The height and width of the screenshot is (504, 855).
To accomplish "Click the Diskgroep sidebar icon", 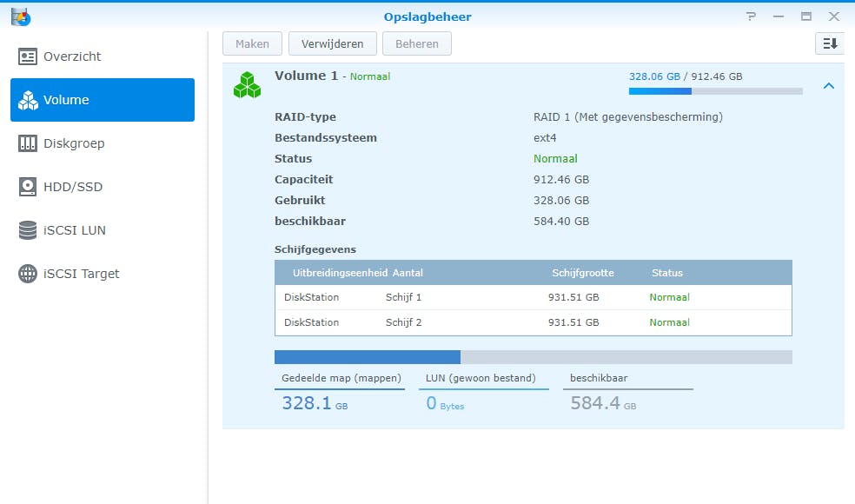I will [x=28, y=143].
